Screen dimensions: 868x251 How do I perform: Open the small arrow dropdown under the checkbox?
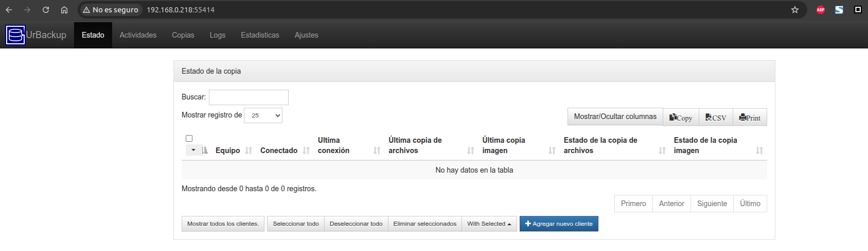click(193, 150)
